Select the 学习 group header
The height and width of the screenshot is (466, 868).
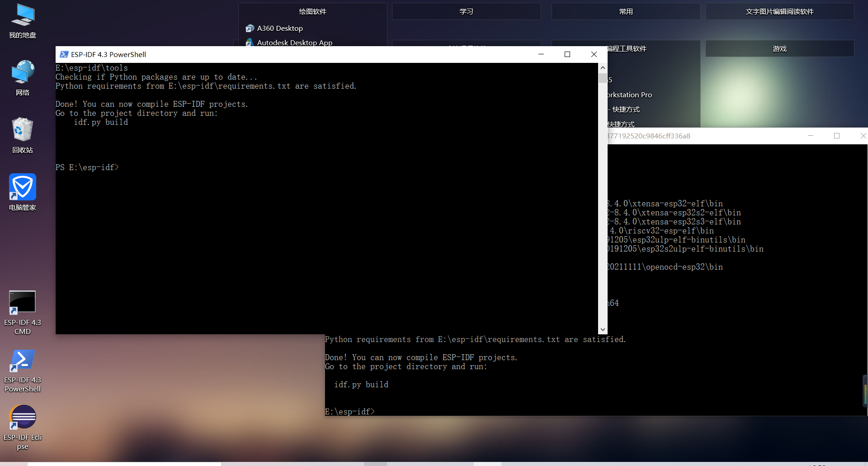click(x=466, y=11)
